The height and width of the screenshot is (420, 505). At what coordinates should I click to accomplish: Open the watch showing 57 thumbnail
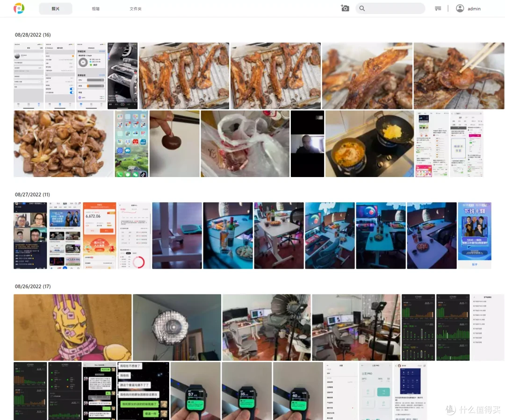[195, 391]
